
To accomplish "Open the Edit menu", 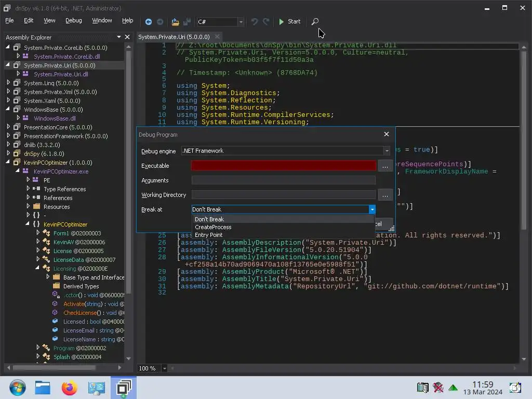I will pos(29,20).
